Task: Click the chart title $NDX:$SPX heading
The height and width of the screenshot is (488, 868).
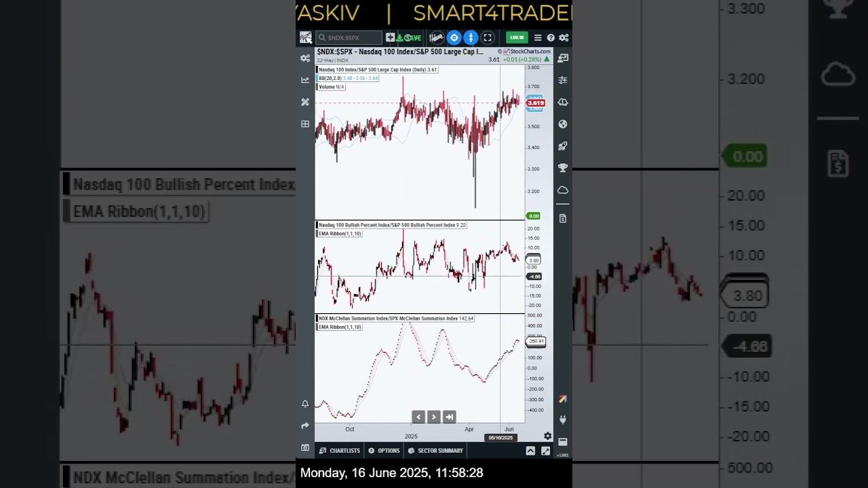Action: [x=400, y=52]
